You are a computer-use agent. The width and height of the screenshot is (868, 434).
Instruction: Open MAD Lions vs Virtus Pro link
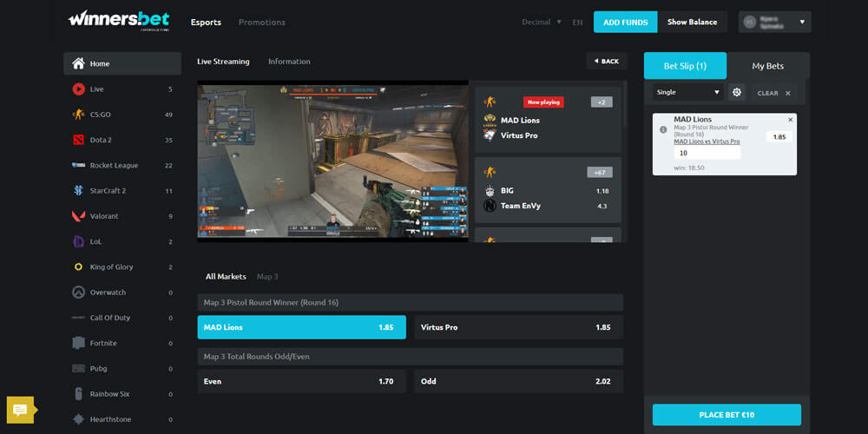[x=707, y=141]
